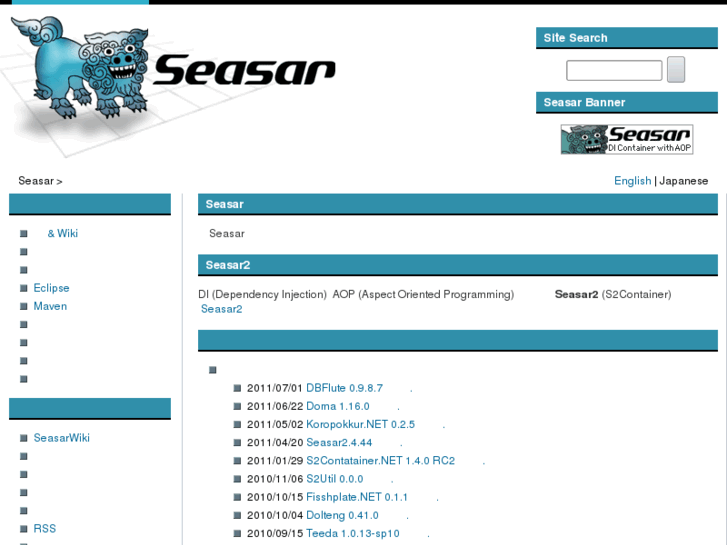The width and height of the screenshot is (727, 545).
Task: Click the 'Site Search' section header
Action: (626, 38)
